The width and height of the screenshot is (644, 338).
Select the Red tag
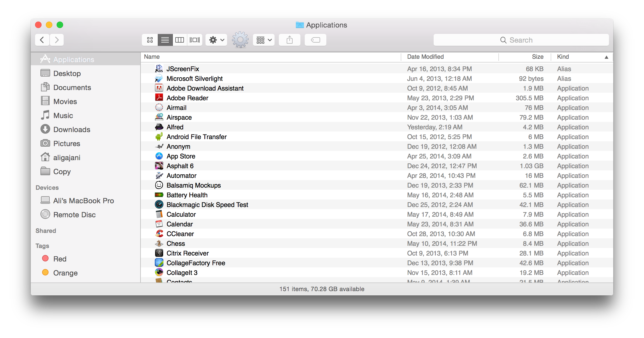tap(86, 259)
